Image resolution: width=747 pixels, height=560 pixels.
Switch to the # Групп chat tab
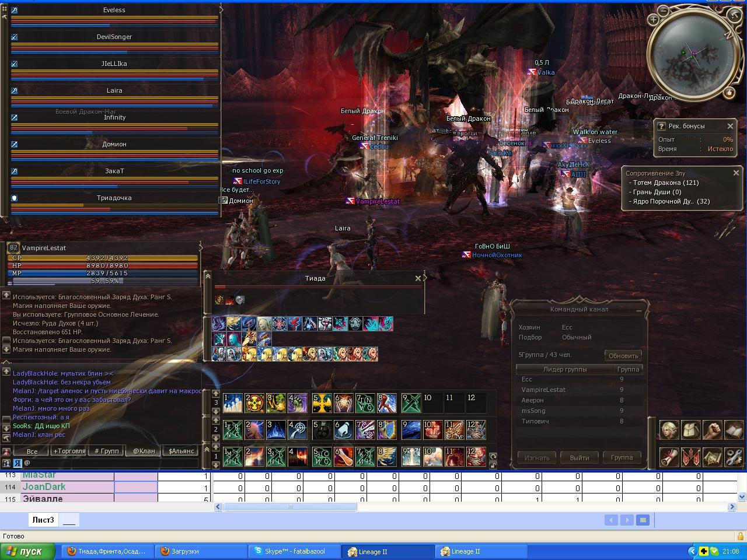pyautogui.click(x=107, y=451)
